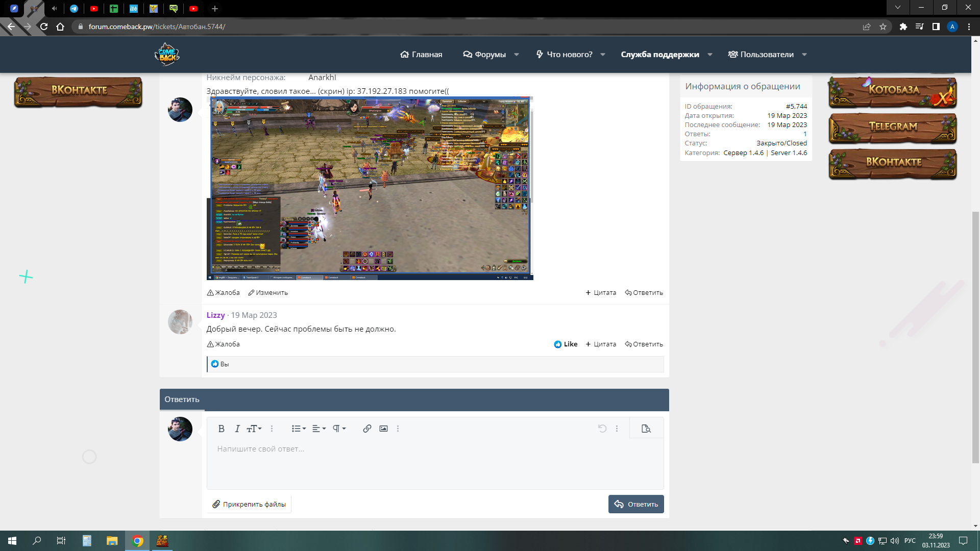Open the Windows notification center
The height and width of the screenshot is (551, 980).
(x=963, y=541)
